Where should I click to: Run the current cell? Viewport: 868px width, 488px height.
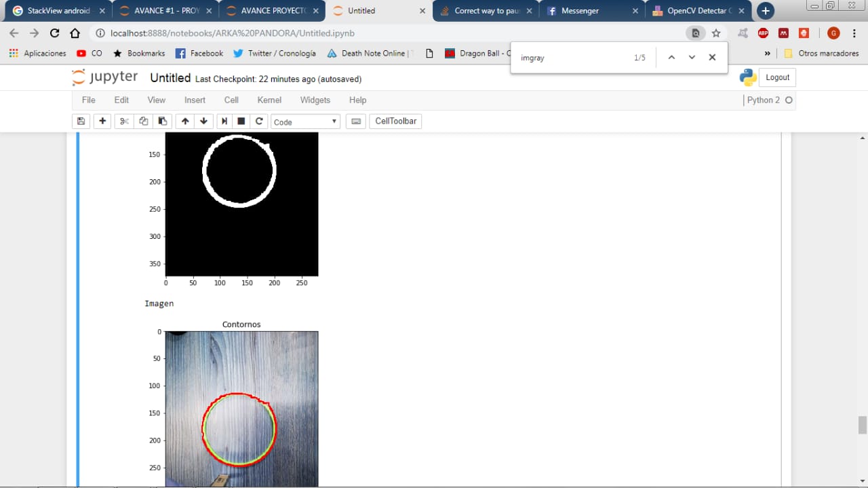(224, 121)
